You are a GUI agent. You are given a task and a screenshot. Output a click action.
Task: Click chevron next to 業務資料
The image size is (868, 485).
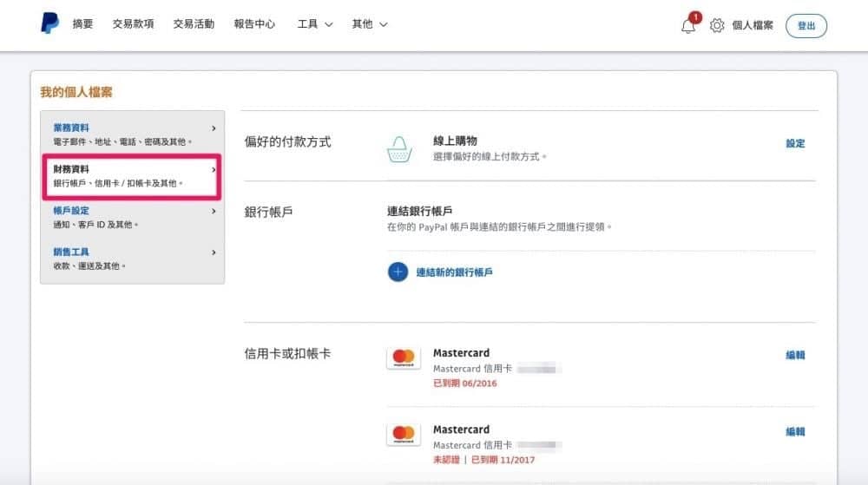point(214,128)
